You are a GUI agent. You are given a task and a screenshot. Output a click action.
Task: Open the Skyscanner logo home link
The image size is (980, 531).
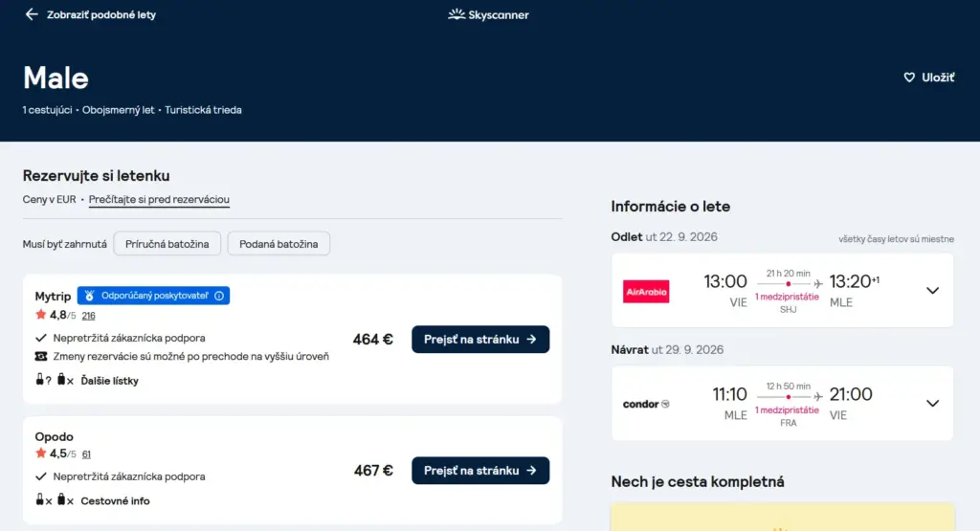[x=488, y=14]
